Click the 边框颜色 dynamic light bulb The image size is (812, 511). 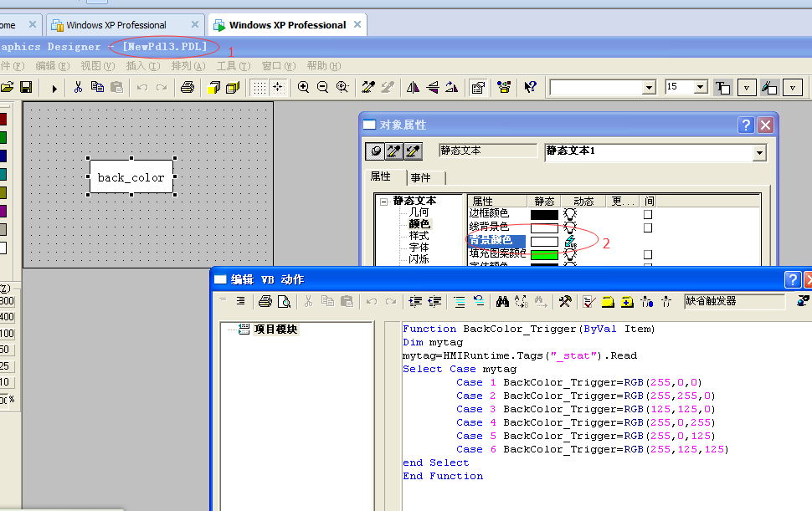click(x=569, y=214)
